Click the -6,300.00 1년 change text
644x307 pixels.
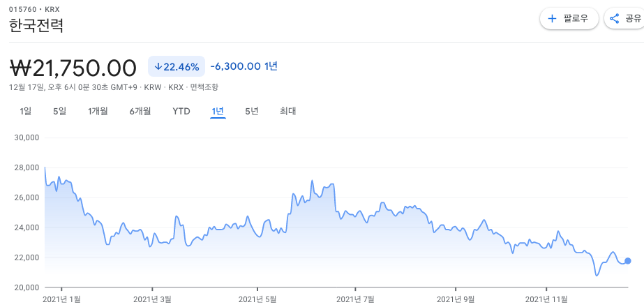pyautogui.click(x=244, y=66)
